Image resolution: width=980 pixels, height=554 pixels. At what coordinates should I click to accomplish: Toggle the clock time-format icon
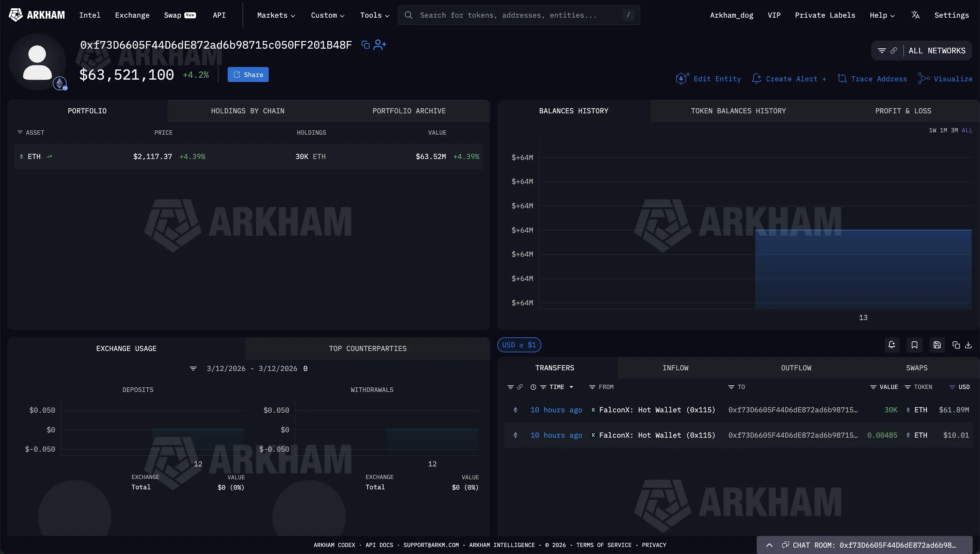tap(533, 387)
